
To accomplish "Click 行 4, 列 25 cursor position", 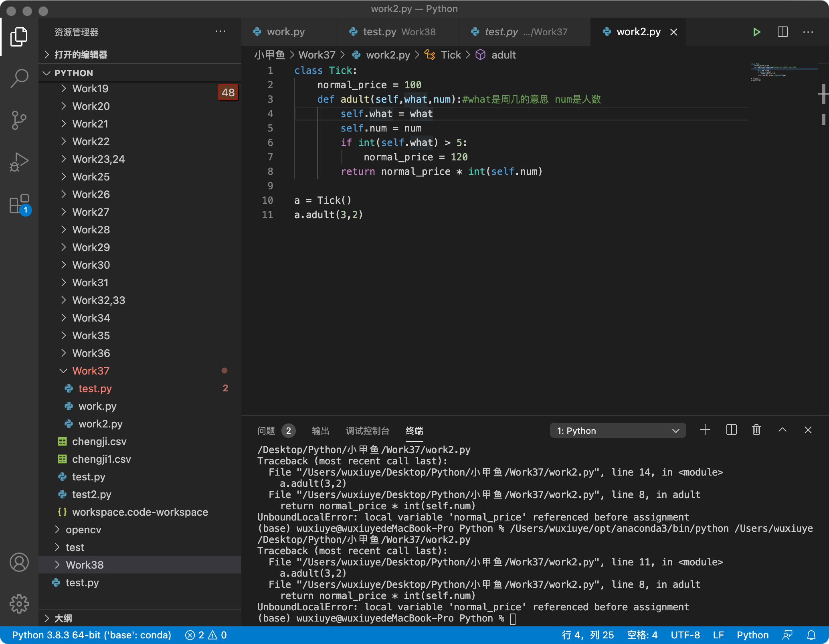I will [588, 635].
